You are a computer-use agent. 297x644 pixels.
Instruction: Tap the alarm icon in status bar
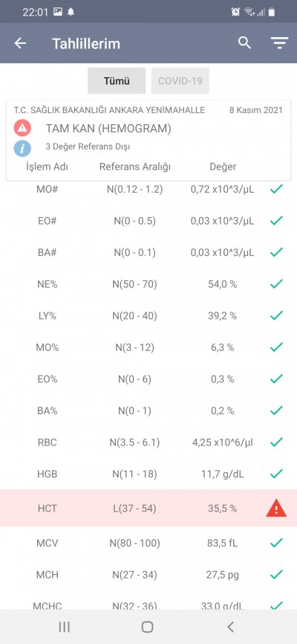tap(235, 12)
